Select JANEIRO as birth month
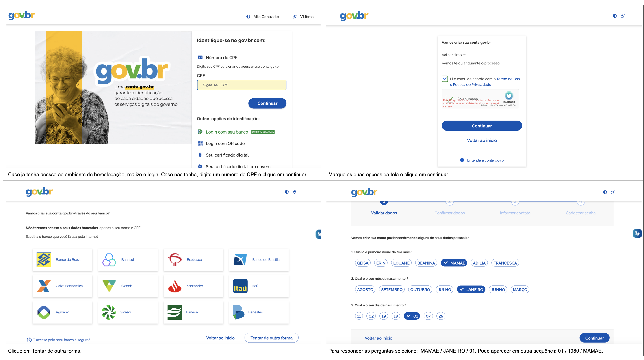 pos(471,289)
